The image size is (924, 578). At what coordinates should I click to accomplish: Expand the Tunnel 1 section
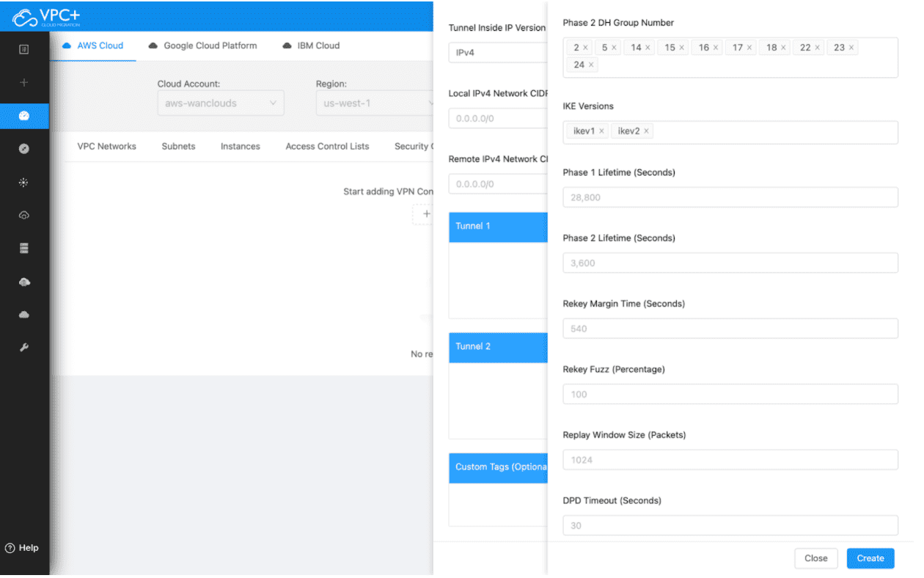[x=498, y=227]
